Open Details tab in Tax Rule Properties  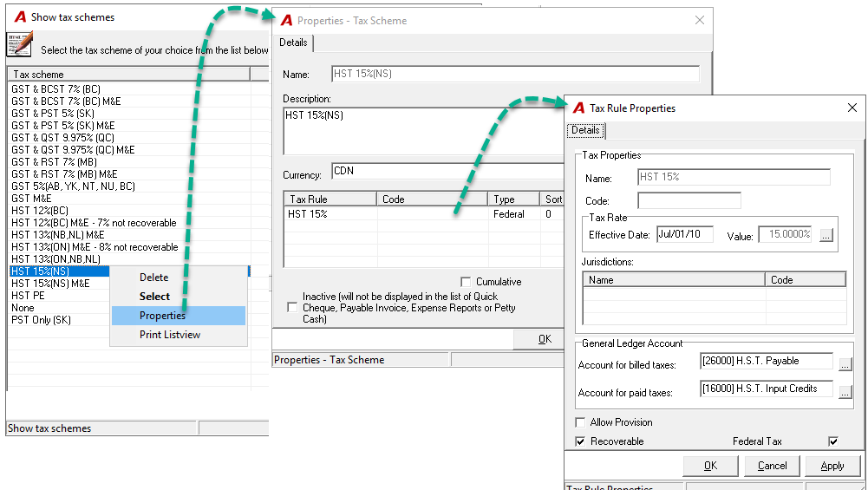click(x=585, y=130)
